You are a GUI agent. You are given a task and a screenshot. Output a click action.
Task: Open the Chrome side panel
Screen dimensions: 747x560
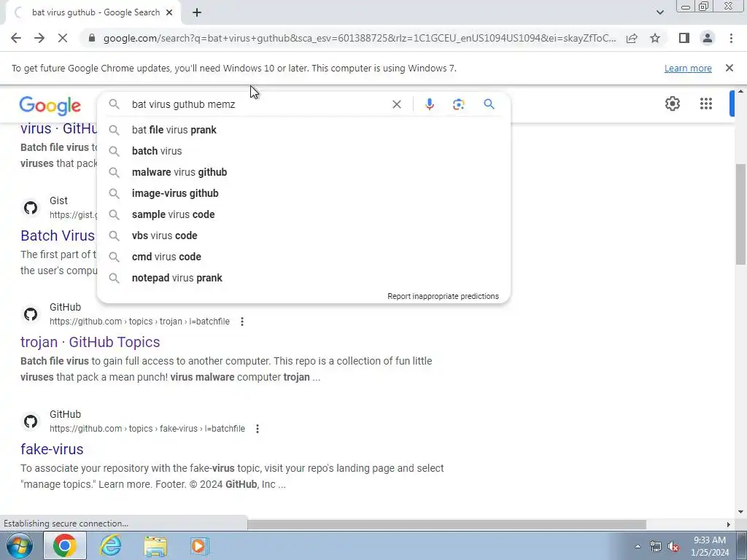[684, 38]
